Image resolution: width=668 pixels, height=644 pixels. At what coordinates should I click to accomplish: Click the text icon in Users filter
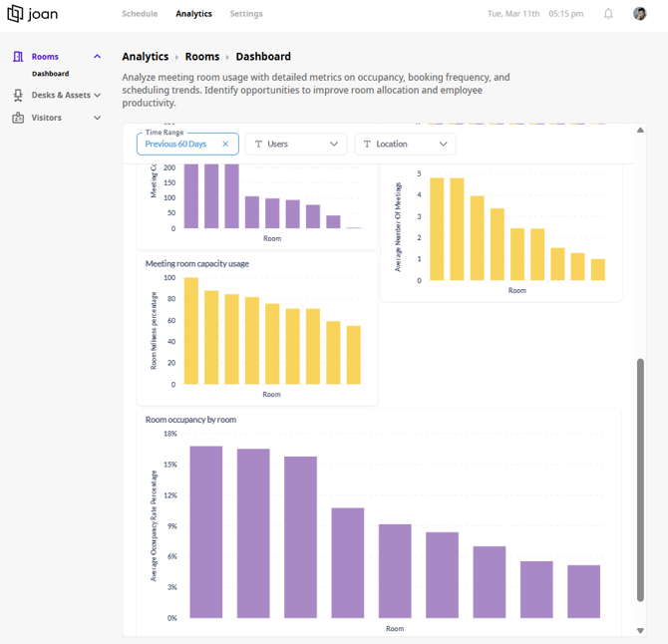coord(258,144)
